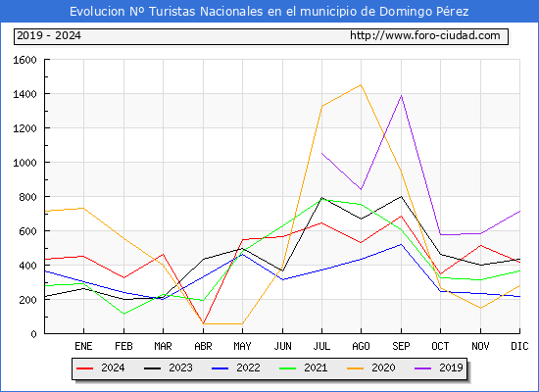
Task: Click the black 2023 peak at SEP
Action: tap(401, 197)
